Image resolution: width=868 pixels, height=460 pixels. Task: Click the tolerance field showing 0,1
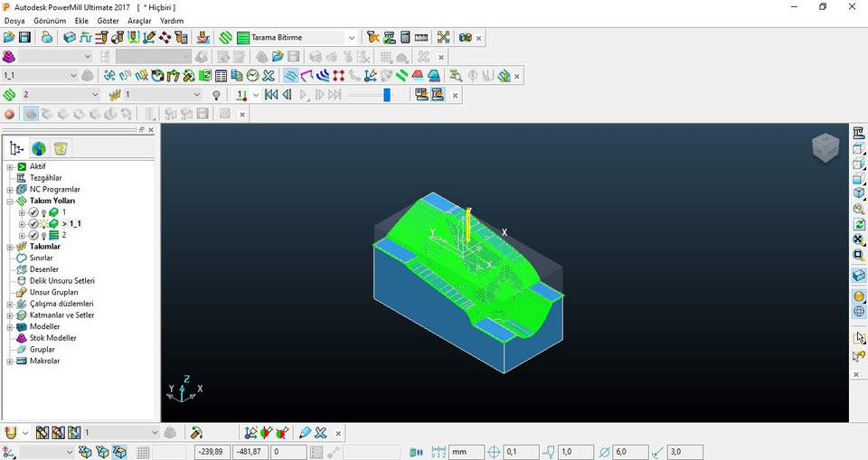(x=521, y=452)
